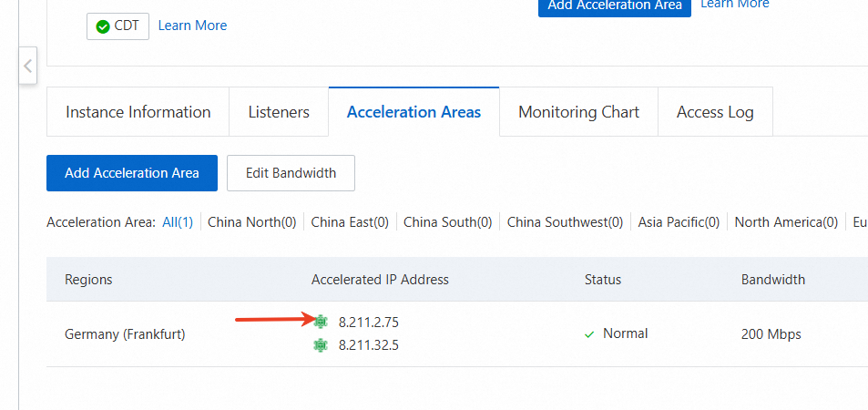Filter acceleration areas by China North(0)

click(252, 221)
